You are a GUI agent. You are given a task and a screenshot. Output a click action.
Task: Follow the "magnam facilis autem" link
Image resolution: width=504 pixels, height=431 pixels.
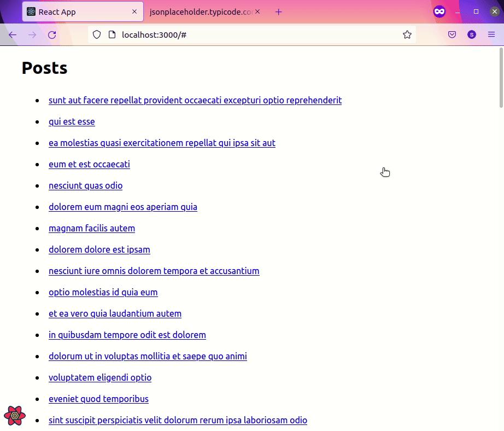[x=92, y=228]
